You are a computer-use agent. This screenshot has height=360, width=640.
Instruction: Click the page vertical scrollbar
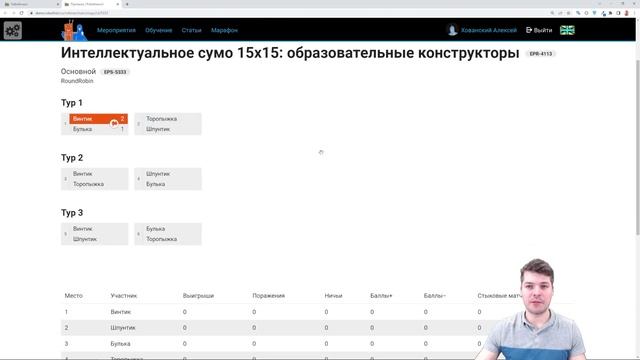coord(638,147)
